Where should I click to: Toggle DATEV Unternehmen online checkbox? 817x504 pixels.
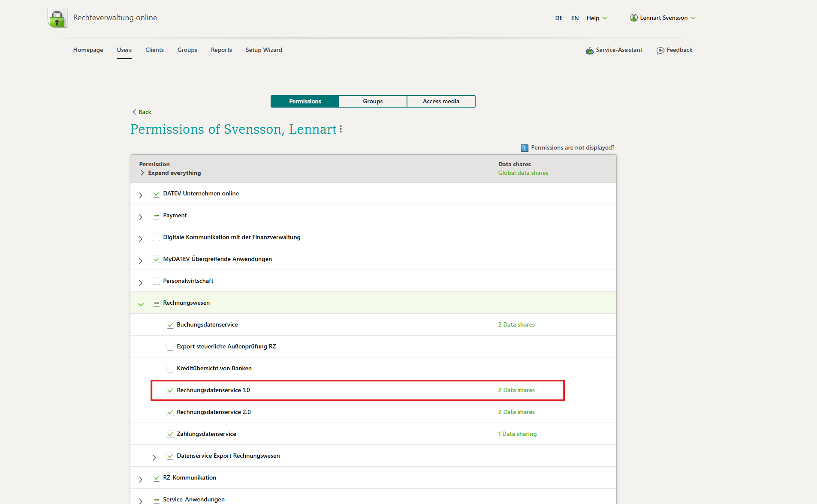(x=157, y=194)
